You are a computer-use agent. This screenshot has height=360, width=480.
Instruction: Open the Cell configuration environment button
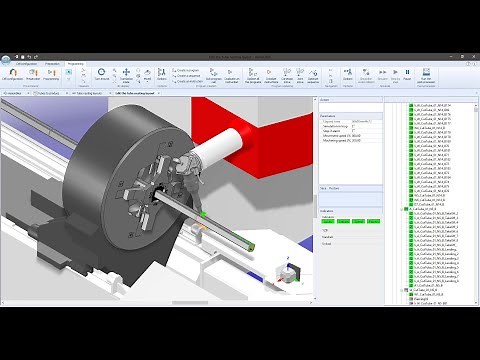(13, 75)
